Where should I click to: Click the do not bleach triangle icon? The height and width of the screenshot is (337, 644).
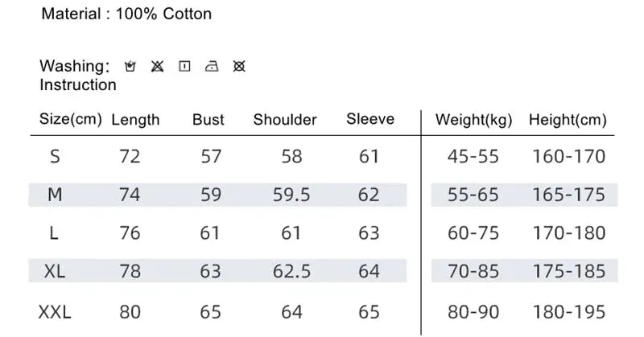157,66
